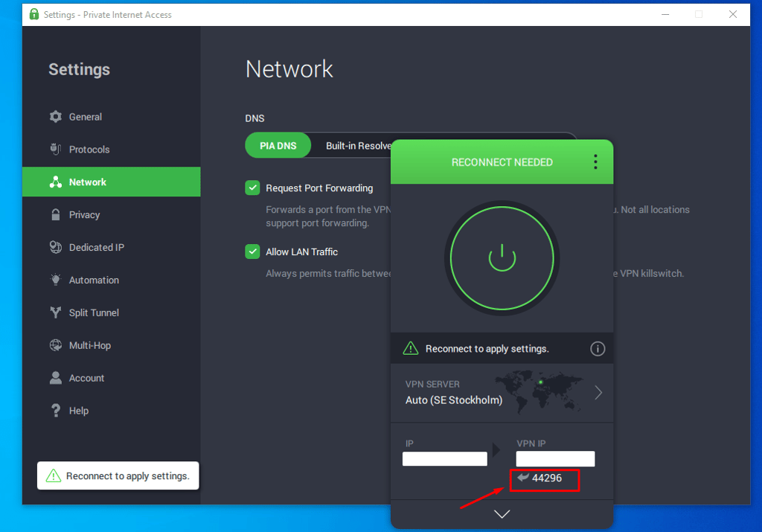Viewport: 762px width, 532px height.
Task: Open the Protocols settings tab
Action: (112, 149)
